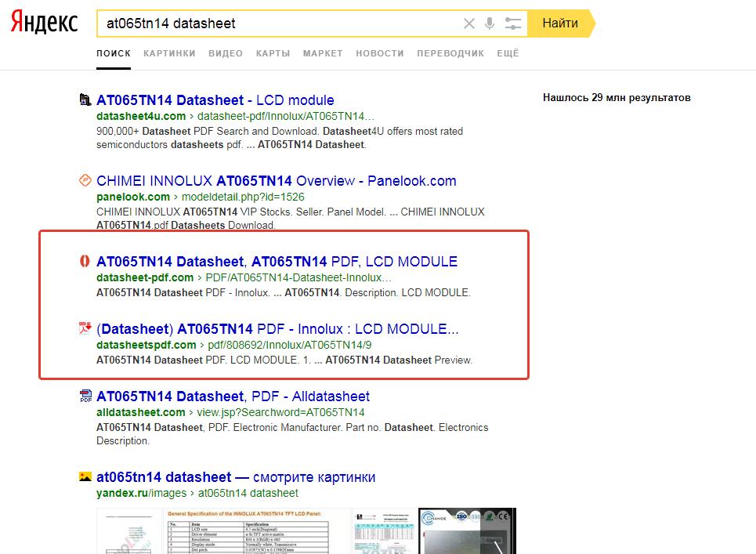Click the Panelook result favicon
Screen dimensions: 756x554
point(85,181)
